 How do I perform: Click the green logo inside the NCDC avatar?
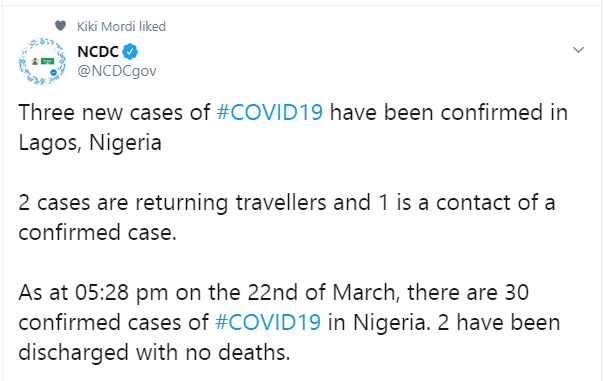tap(48, 61)
